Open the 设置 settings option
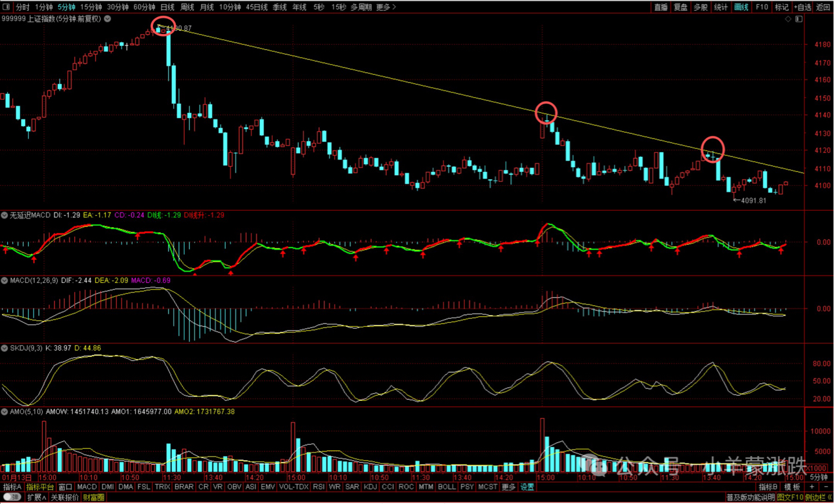The height and width of the screenshot is (504, 834). click(527, 487)
